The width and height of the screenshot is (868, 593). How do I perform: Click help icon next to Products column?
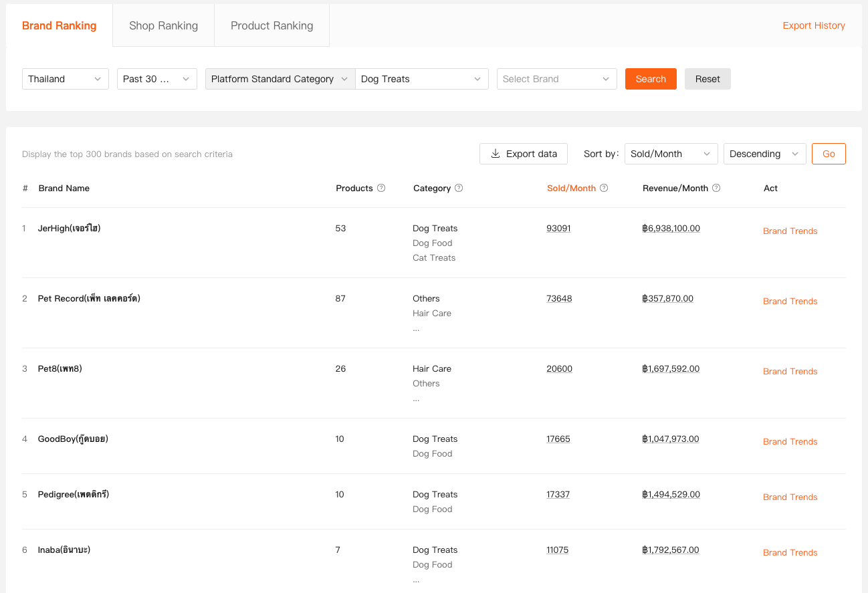[381, 189]
